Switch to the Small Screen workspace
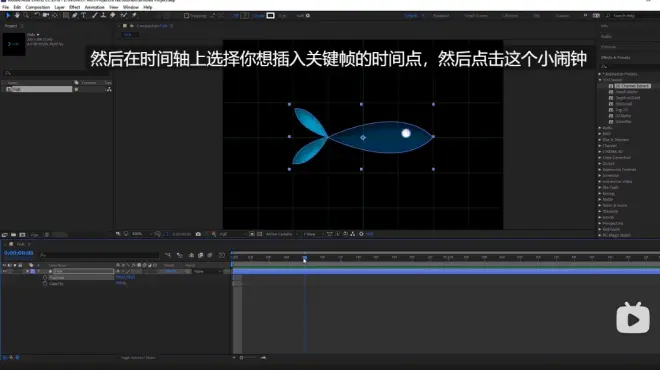 (x=476, y=16)
